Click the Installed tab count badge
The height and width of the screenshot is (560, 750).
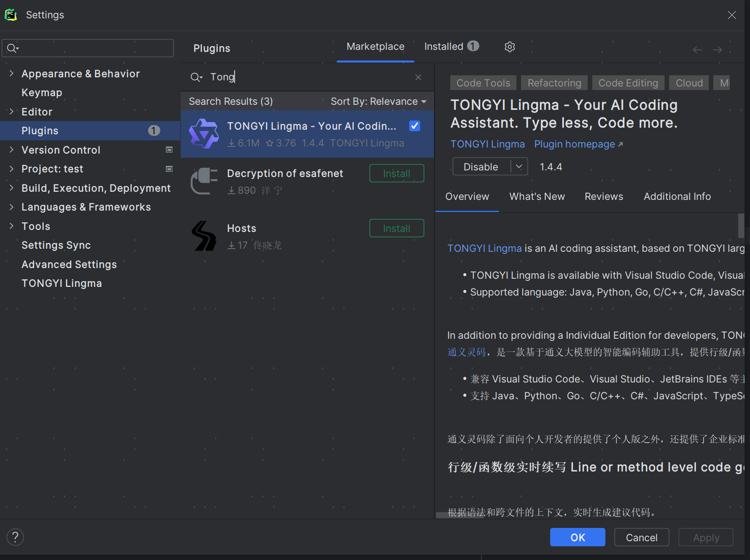pyautogui.click(x=473, y=46)
